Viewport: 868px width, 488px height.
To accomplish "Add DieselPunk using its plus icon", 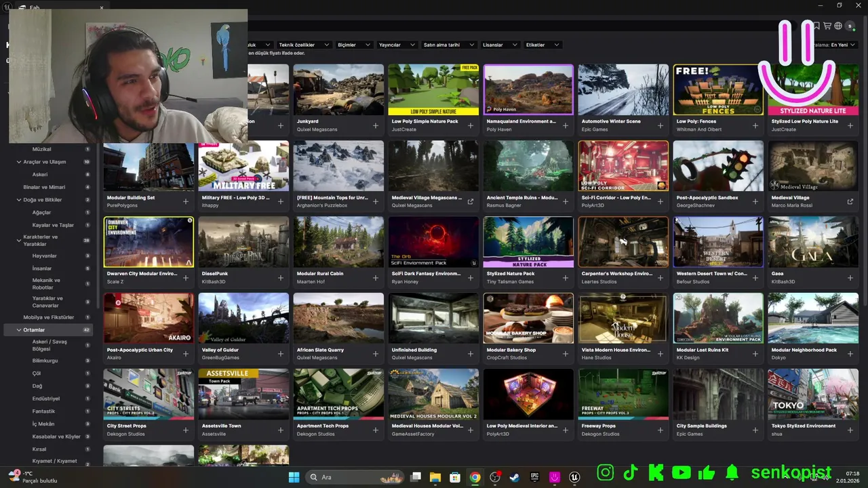I will pos(281,277).
